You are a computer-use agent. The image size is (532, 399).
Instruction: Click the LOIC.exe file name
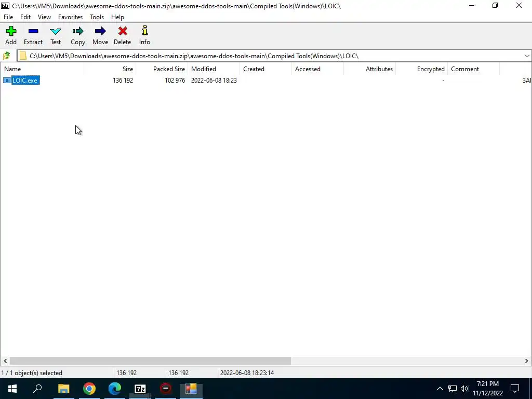click(x=25, y=81)
